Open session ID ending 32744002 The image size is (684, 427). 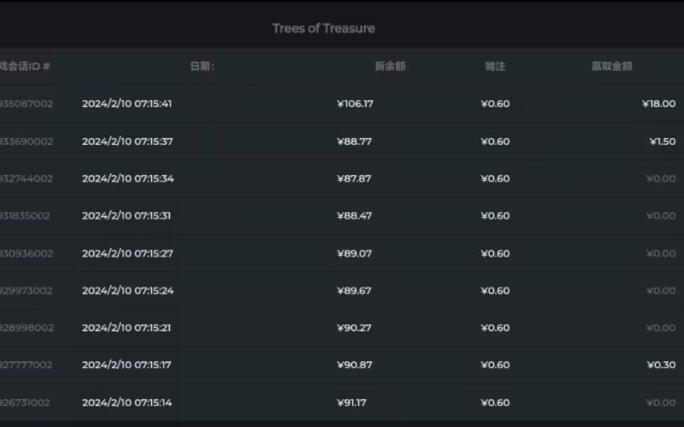pyautogui.click(x=26, y=178)
